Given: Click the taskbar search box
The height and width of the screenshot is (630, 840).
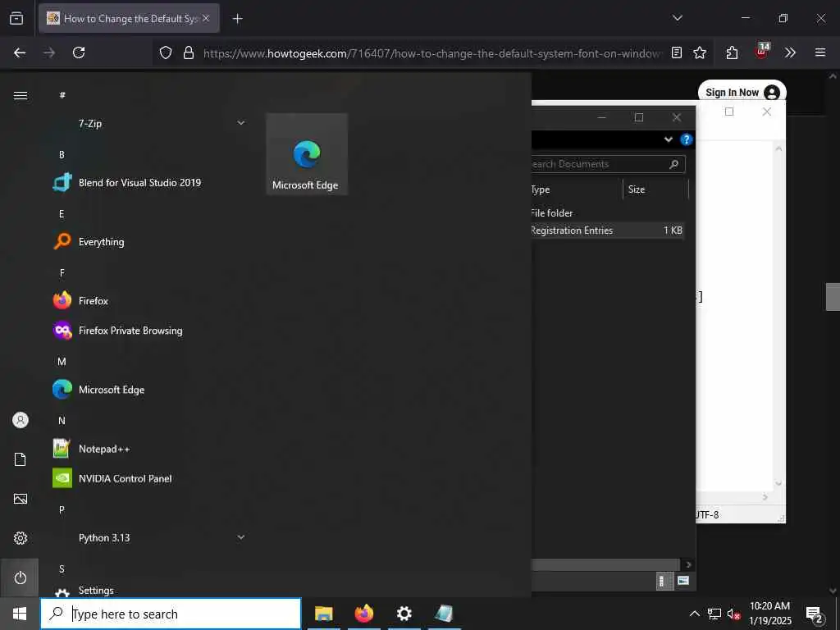Looking at the screenshot, I should tap(171, 614).
